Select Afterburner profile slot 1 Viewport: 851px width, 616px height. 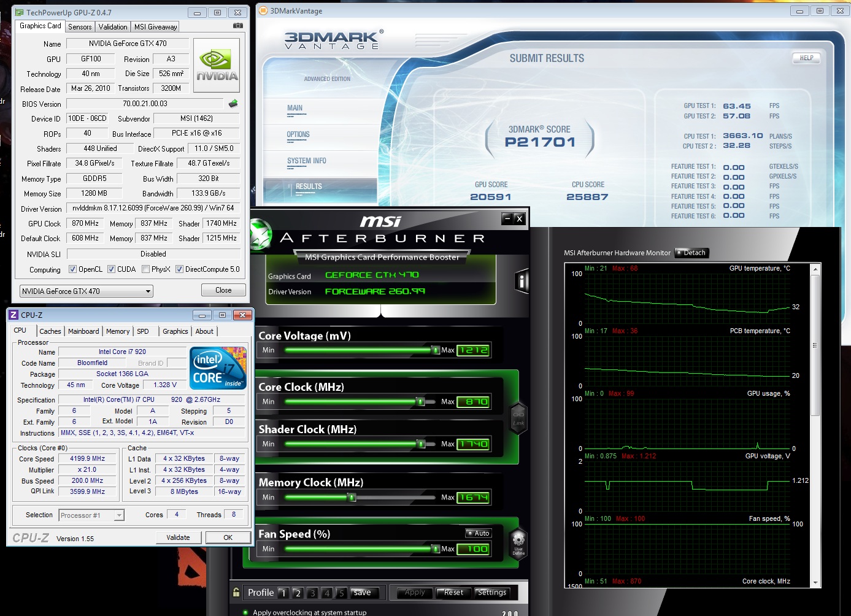pyautogui.click(x=283, y=593)
